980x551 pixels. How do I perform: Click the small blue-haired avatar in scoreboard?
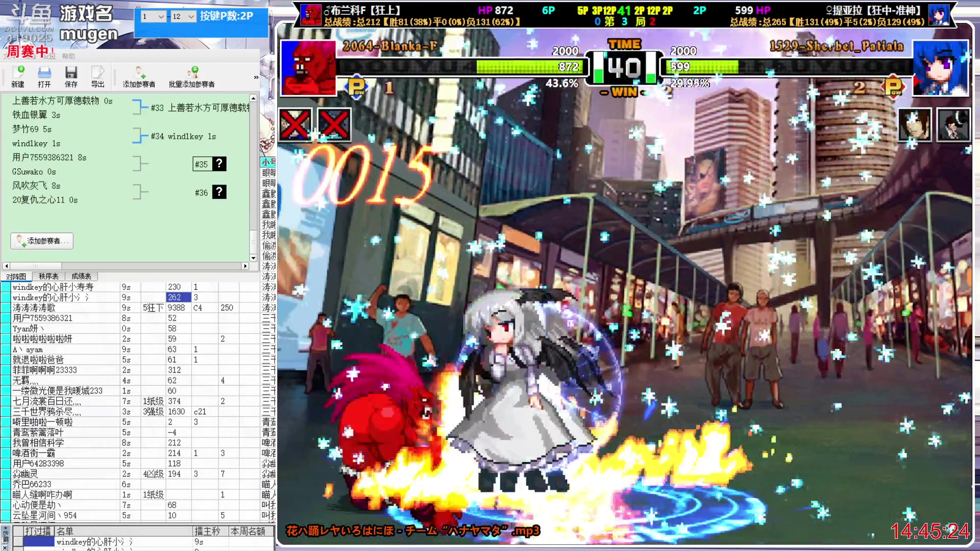pos(938,15)
